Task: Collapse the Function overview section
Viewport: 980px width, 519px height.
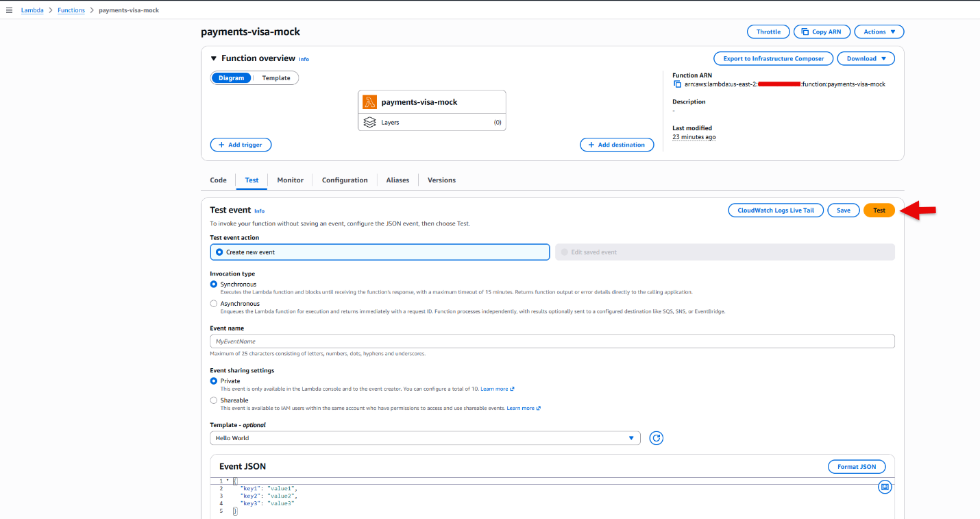Action: click(214, 58)
